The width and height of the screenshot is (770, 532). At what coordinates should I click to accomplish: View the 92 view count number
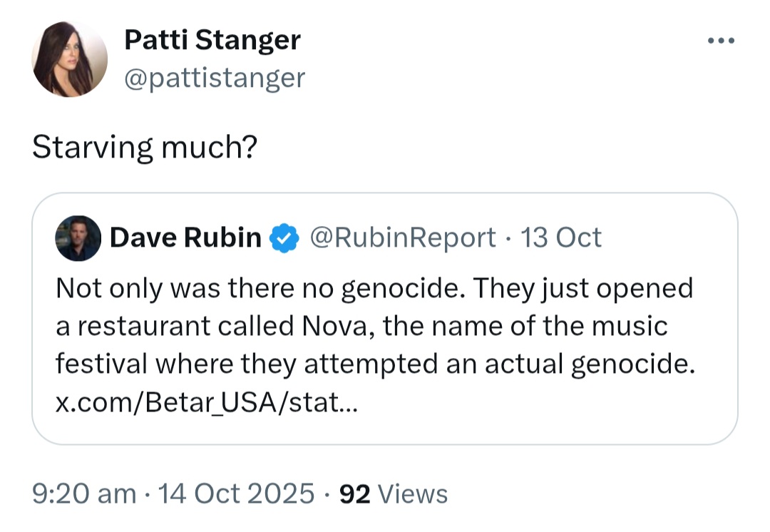tap(354, 494)
